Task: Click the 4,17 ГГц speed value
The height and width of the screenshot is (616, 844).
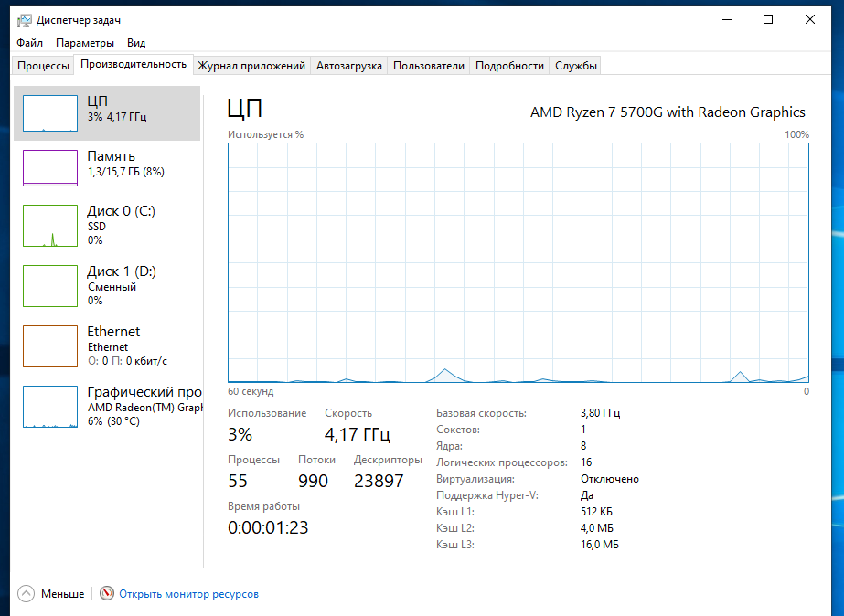Action: [358, 434]
